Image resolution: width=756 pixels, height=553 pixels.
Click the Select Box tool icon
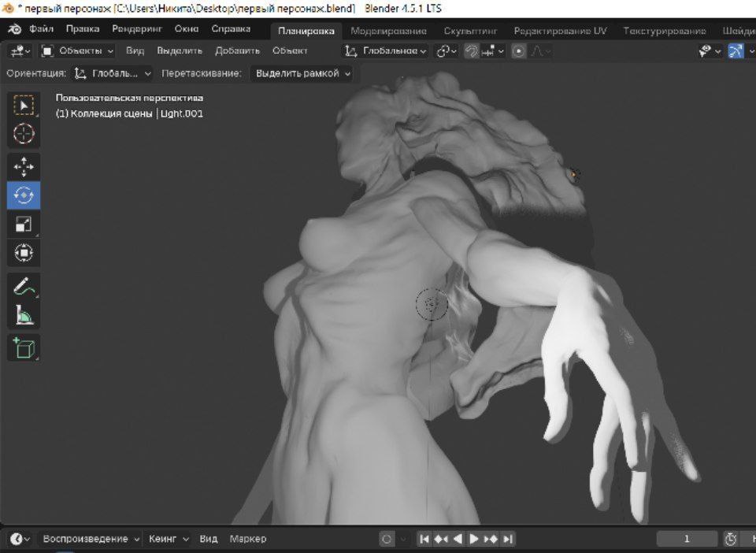point(24,105)
